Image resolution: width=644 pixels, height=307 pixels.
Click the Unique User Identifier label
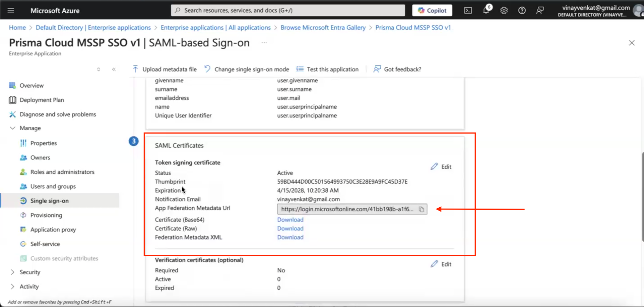click(x=183, y=115)
